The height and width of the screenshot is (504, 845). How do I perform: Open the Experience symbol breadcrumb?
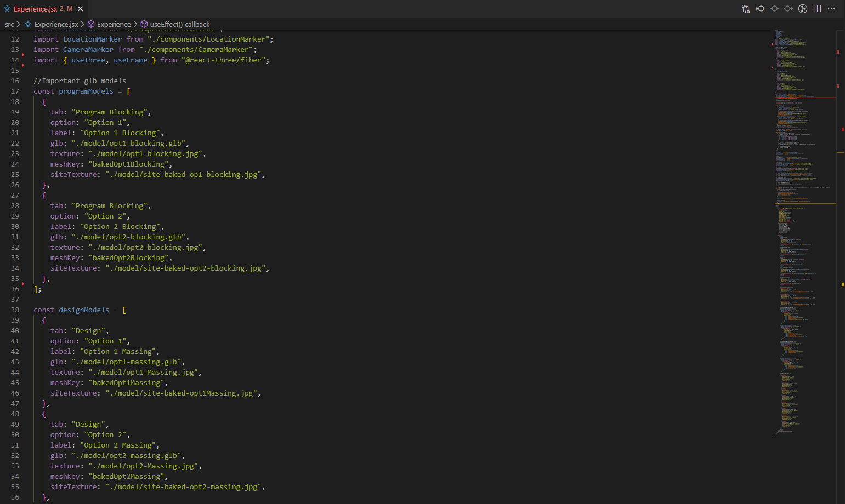coord(114,24)
